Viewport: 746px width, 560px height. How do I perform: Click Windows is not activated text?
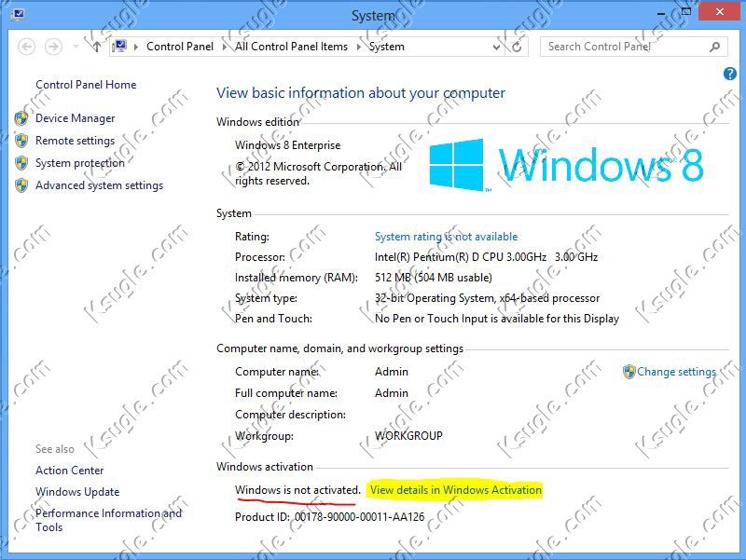297,489
